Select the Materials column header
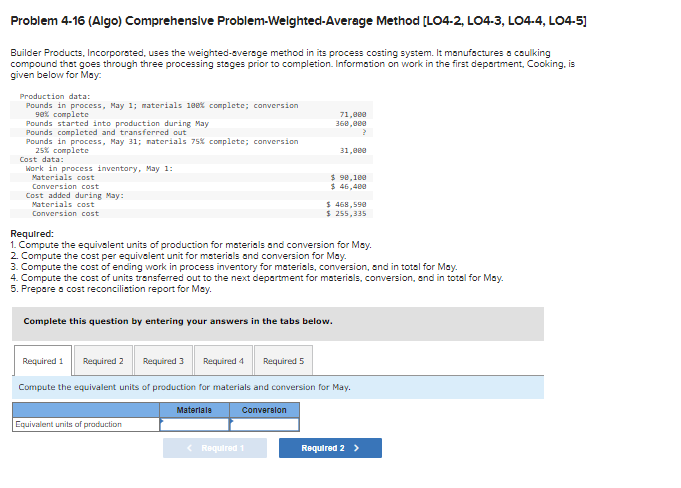 click(195, 410)
